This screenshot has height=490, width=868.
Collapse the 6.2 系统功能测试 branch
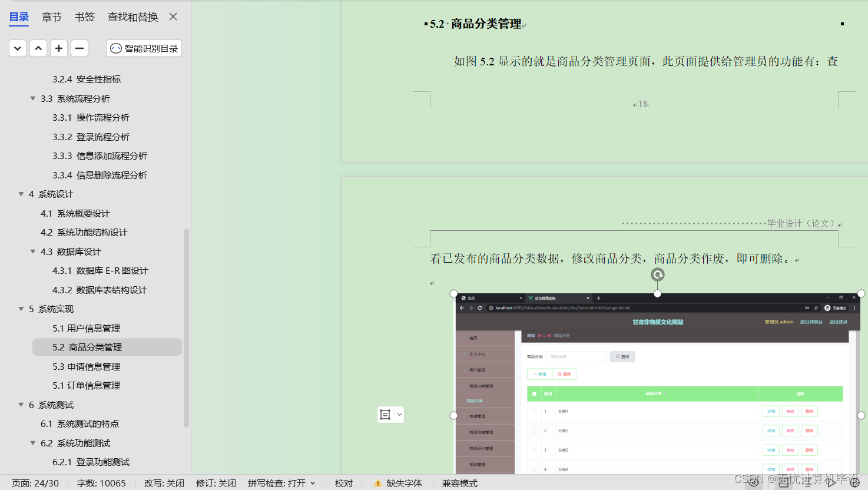click(32, 443)
